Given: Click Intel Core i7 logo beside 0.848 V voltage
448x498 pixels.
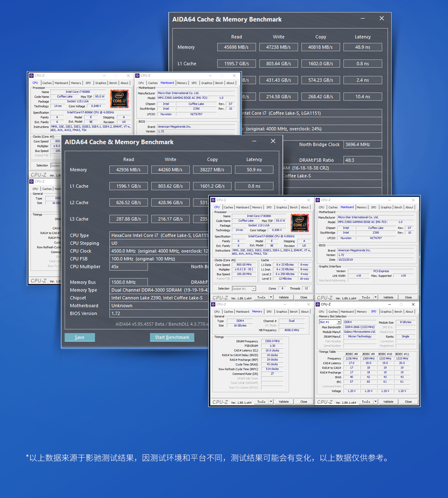Looking at the screenshot, I should [119, 99].
